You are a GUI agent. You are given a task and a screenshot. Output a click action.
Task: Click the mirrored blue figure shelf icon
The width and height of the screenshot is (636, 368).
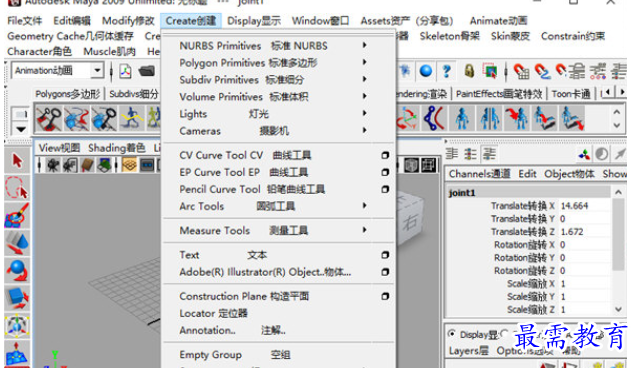[x=489, y=118]
